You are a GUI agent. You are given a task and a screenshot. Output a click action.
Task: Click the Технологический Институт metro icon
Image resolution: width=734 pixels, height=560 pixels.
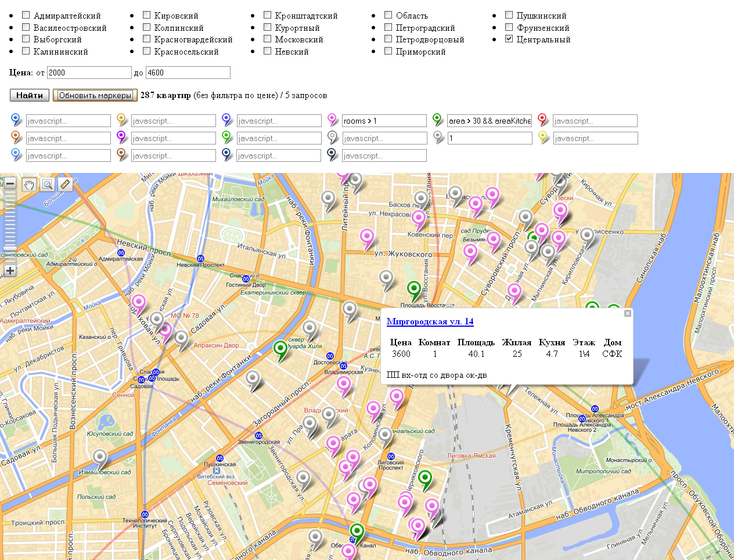pos(145,514)
